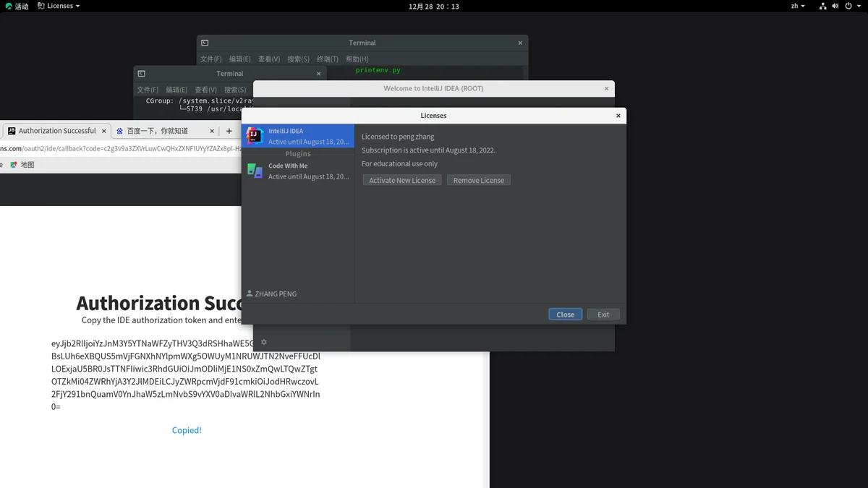Switch to Authorization Successful browser tab
This screenshot has width=868, height=488.
[x=57, y=131]
